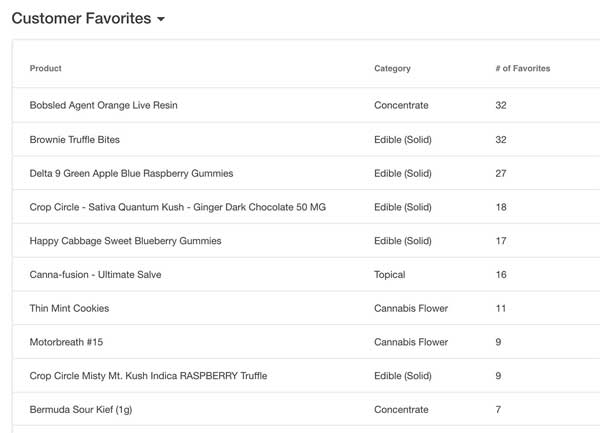Click favorites count 18 for Crop Circle chocolate

(501, 207)
